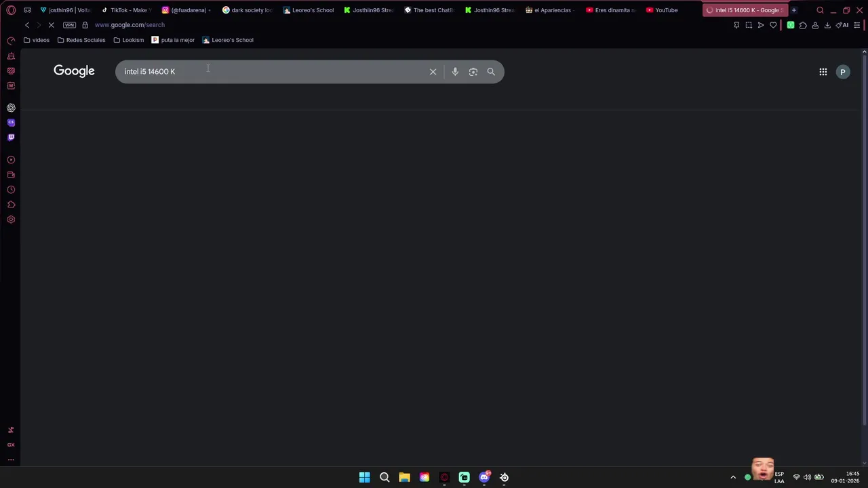Viewport: 868px width, 488px height.
Task: Toggle the VPN badge in address bar
Action: click(69, 25)
